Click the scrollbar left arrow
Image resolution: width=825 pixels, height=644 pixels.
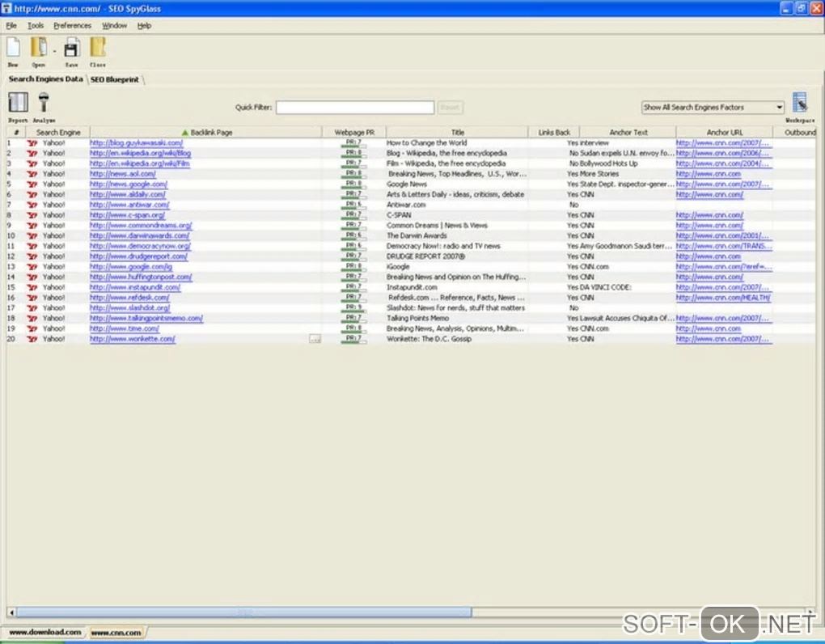[x=11, y=612]
